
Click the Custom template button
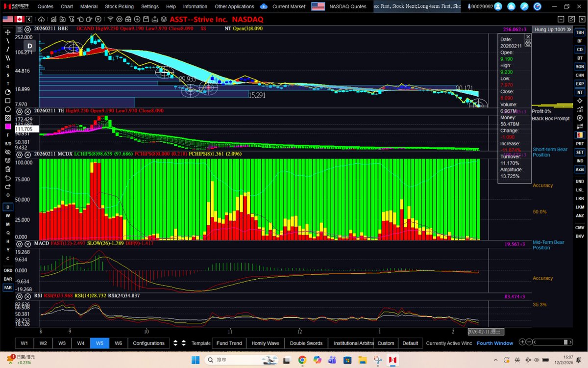coord(386,343)
